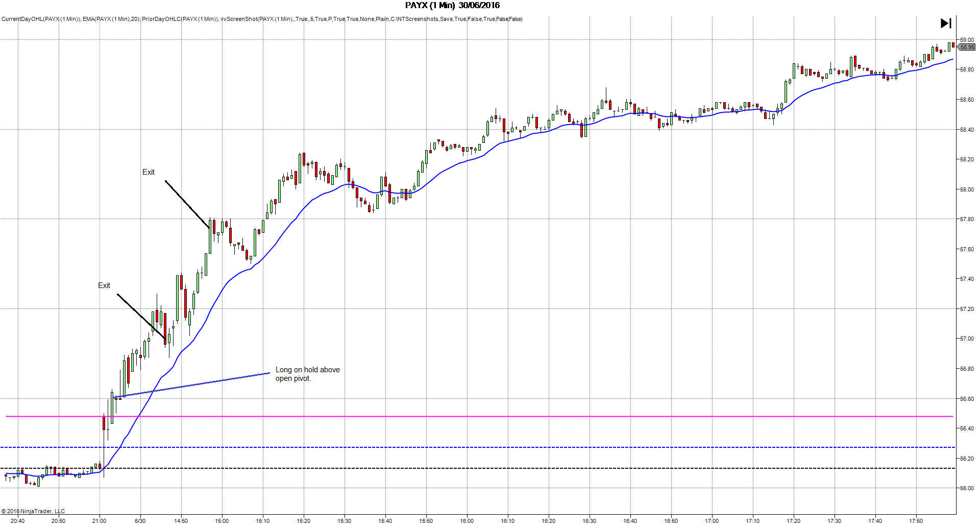Click the 17:20 time axis label

[793, 521]
